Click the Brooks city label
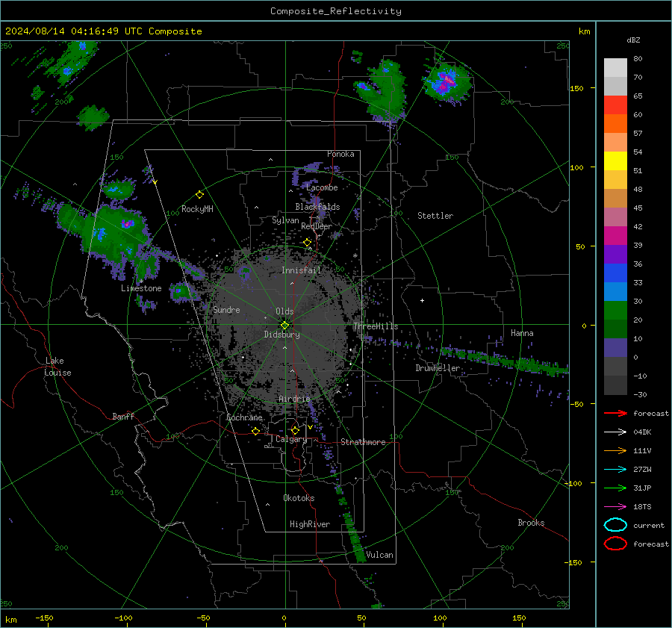 pyautogui.click(x=531, y=523)
